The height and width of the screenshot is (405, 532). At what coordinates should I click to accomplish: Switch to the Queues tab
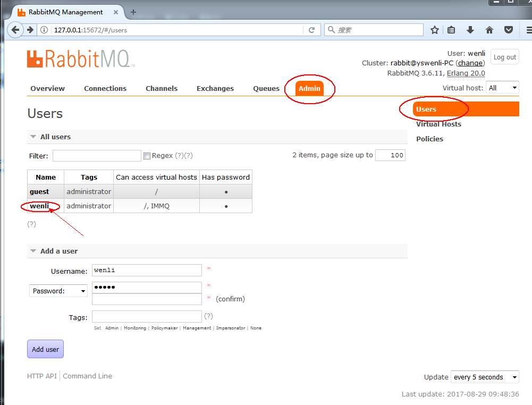(266, 88)
